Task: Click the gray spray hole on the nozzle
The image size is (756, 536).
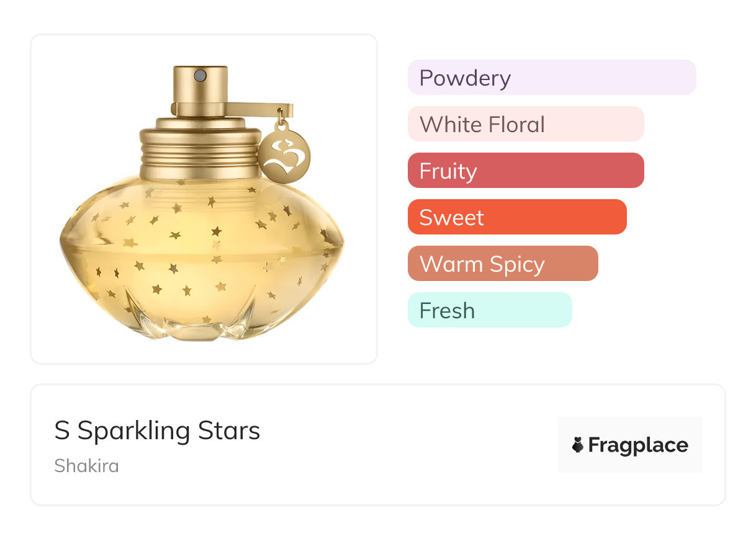Action: [200, 76]
